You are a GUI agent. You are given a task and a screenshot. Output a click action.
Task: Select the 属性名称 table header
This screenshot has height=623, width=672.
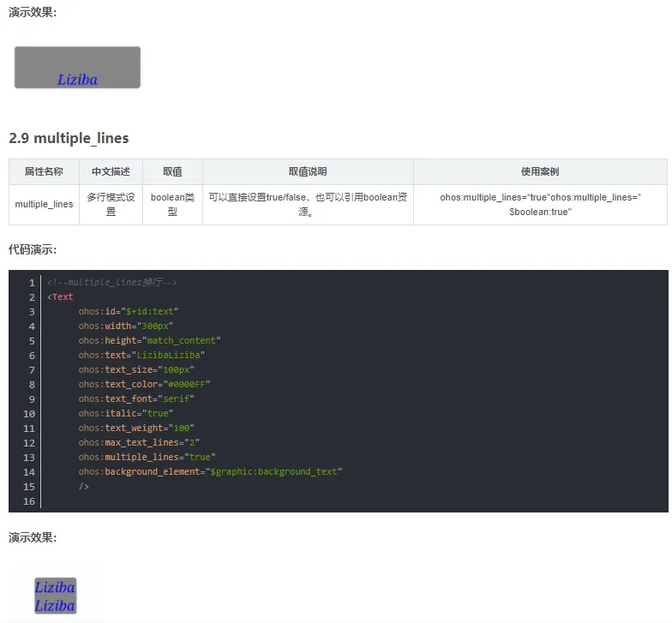(x=44, y=171)
